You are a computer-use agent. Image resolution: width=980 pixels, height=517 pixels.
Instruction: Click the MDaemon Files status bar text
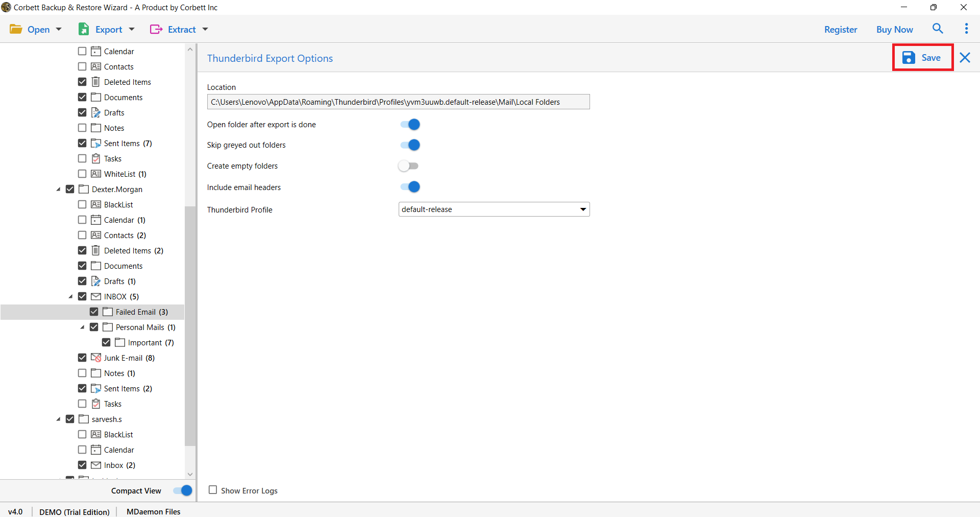coord(154,511)
